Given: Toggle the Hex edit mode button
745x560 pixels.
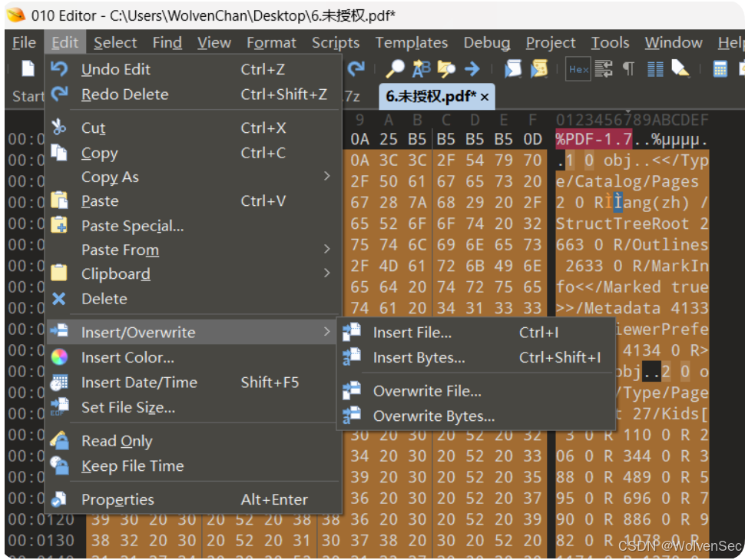Looking at the screenshot, I should pos(578,69).
